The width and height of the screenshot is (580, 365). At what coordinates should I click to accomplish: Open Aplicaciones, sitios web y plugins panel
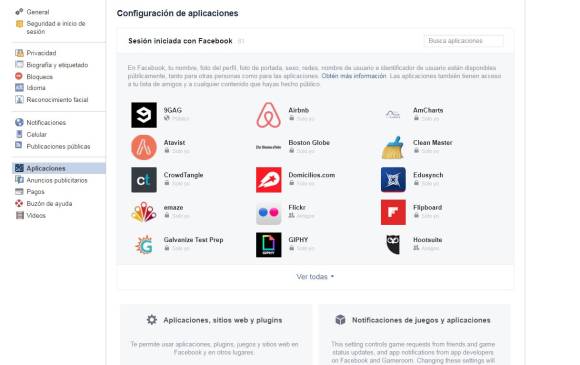(223, 320)
